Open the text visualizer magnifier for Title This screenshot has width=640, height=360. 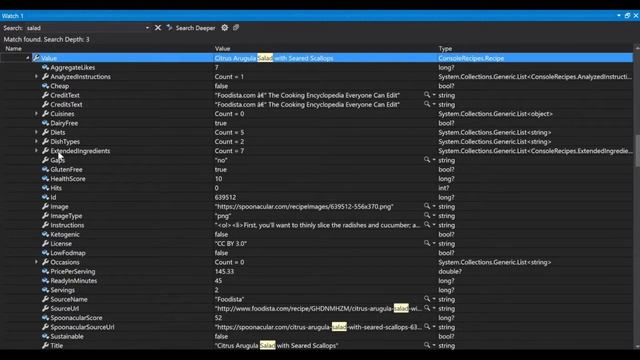[x=427, y=345]
